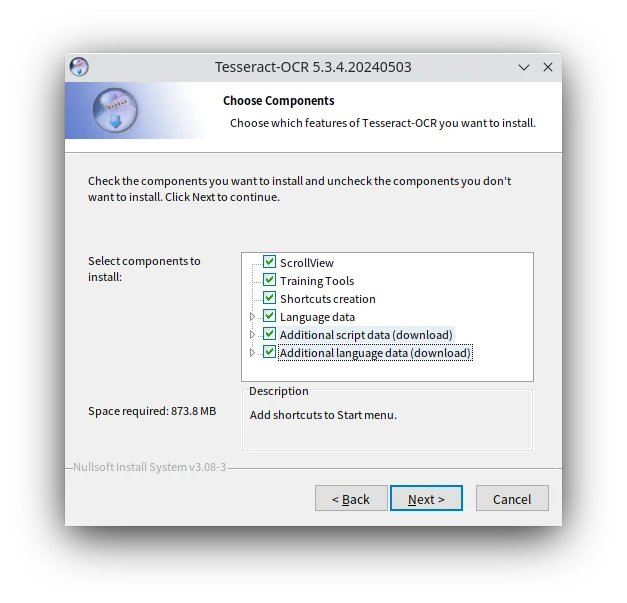
Task: Cancel the Tesseract-OCR installation
Action: [512, 498]
